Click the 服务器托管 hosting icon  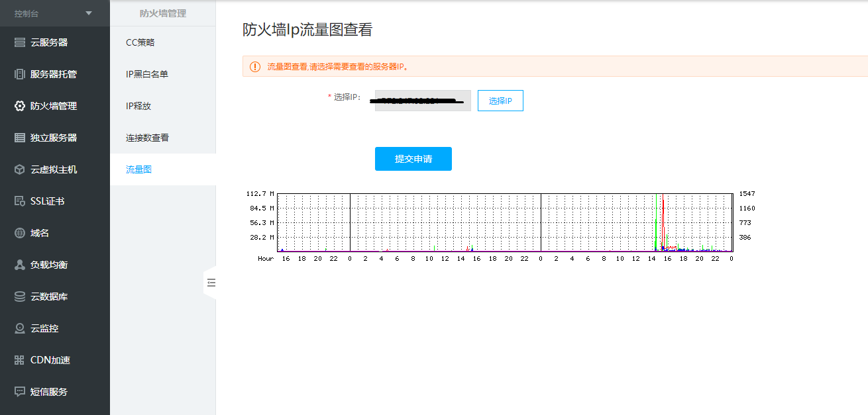point(20,74)
